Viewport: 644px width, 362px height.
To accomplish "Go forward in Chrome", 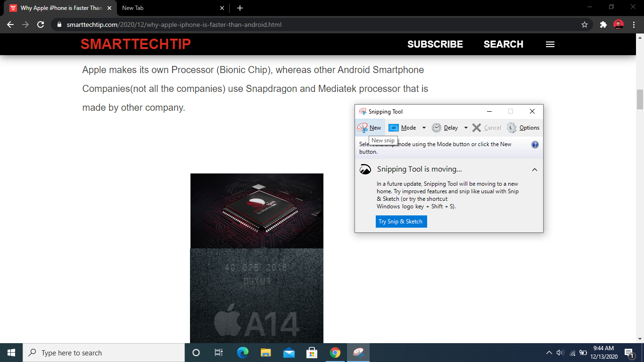I will (25, 25).
